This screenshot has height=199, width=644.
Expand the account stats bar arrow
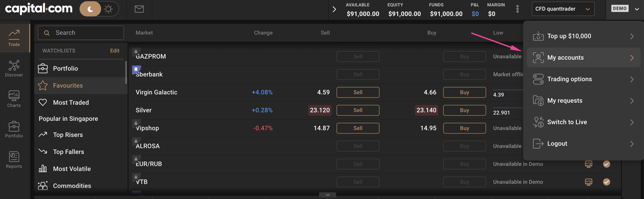click(334, 9)
